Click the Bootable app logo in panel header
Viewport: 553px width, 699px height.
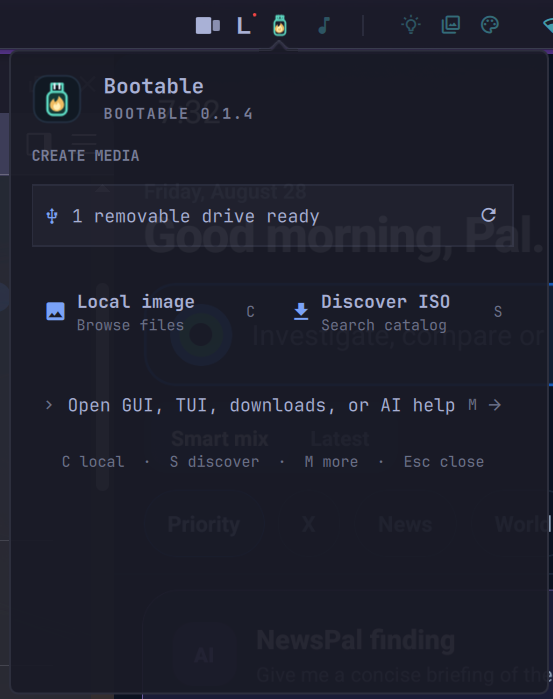[57, 99]
